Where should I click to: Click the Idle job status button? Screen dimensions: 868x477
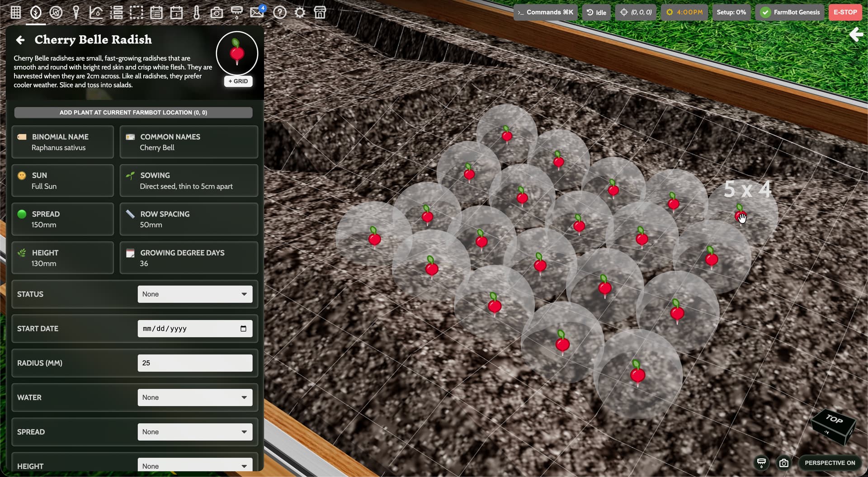tap(596, 12)
